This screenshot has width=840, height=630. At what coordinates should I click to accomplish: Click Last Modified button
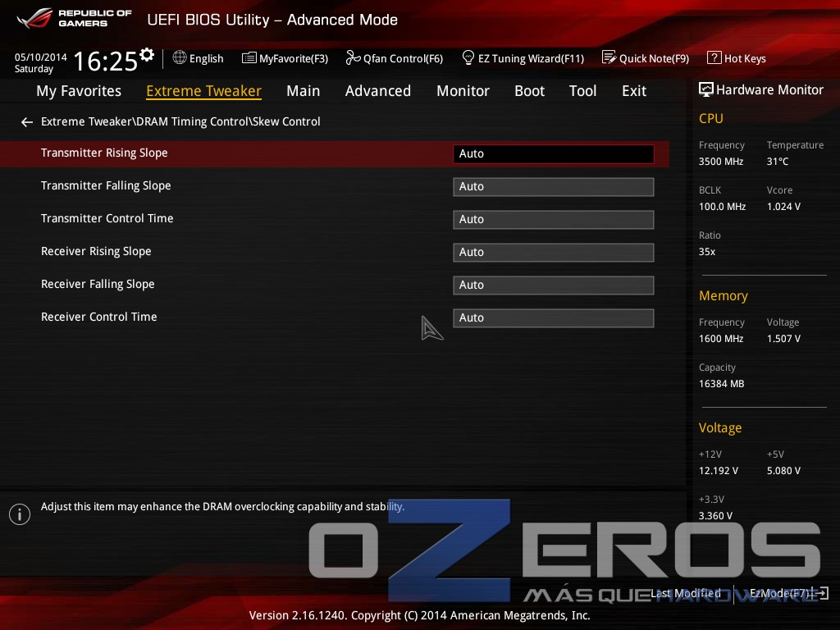(686, 593)
